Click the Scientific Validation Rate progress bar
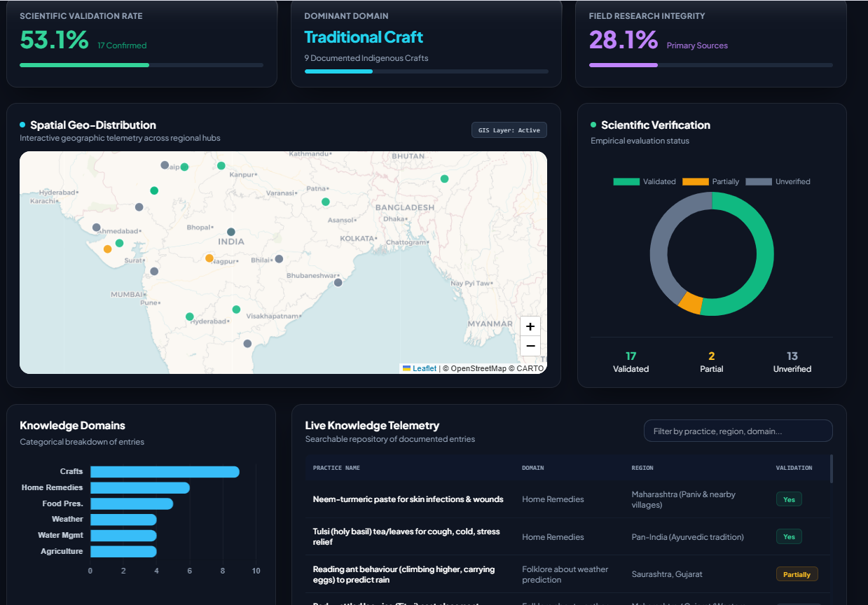This screenshot has height=605, width=868. point(142,65)
